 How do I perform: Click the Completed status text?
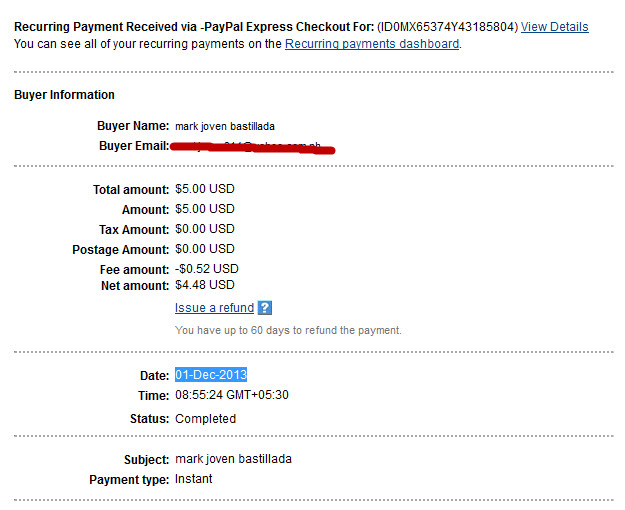tap(205, 419)
